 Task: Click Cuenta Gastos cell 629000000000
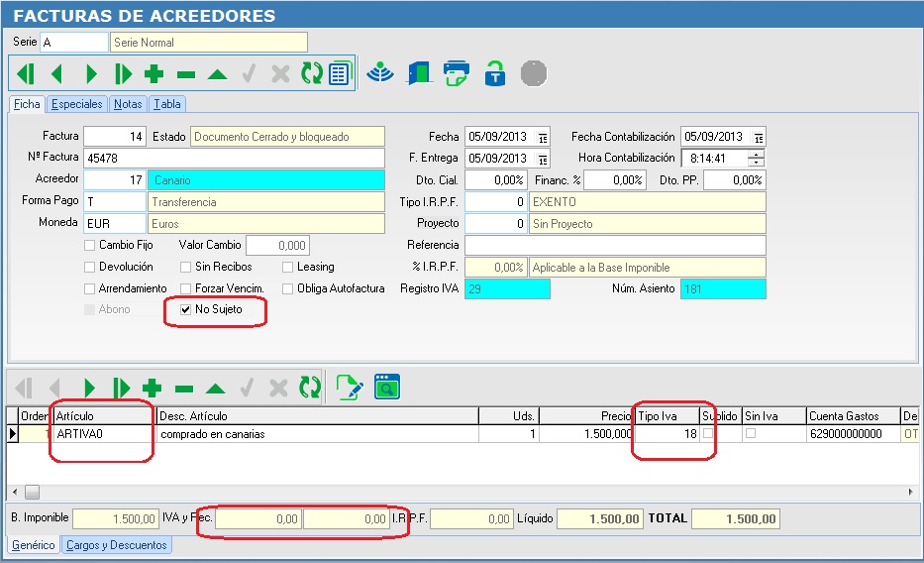point(853,434)
